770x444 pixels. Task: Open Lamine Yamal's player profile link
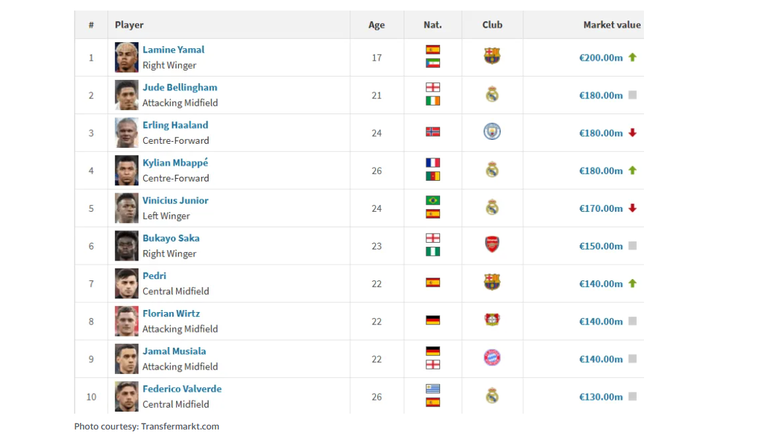[x=173, y=50]
